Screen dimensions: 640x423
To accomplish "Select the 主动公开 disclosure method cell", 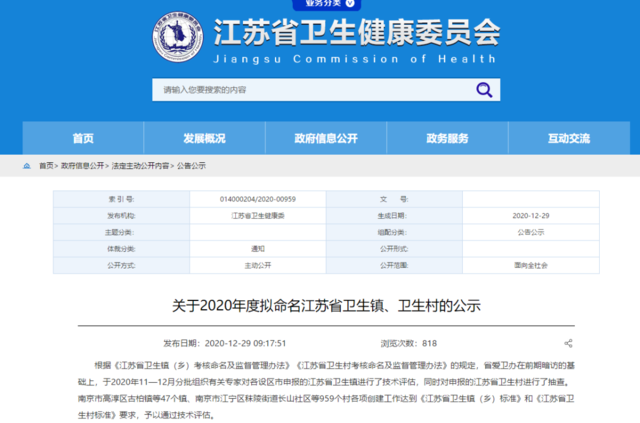I will pos(258,265).
